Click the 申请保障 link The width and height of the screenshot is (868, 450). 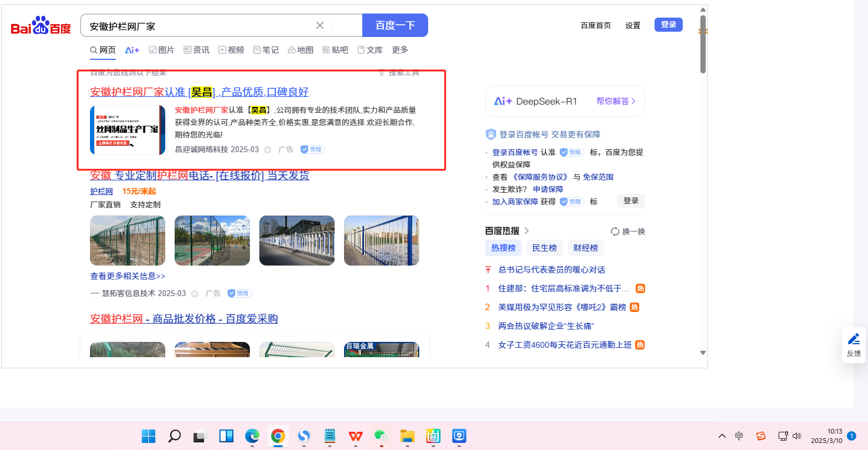(548, 189)
